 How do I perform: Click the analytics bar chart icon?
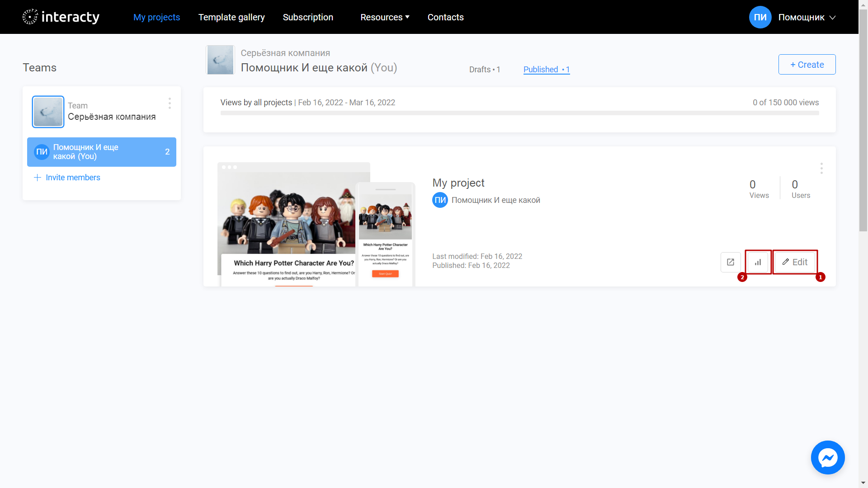(758, 262)
